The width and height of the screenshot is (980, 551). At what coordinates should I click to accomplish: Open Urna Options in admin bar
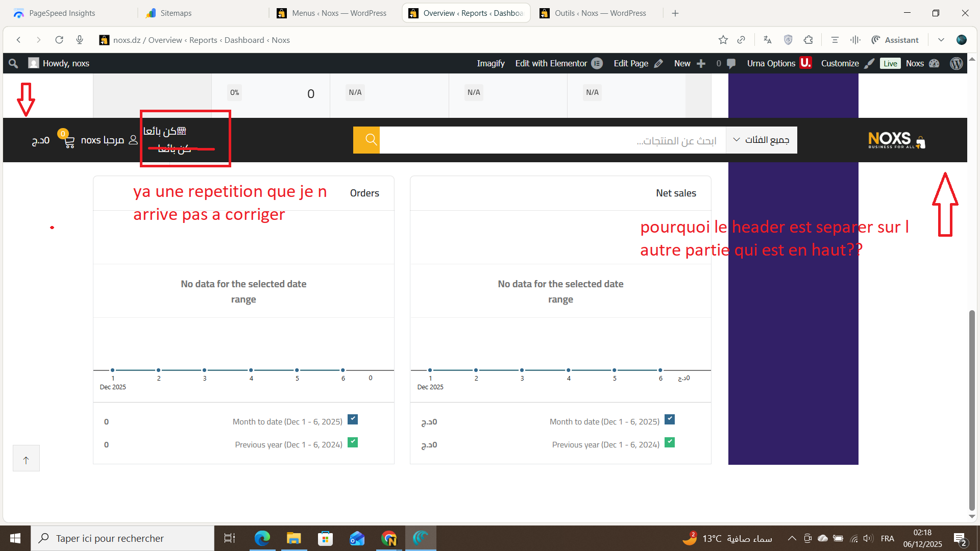click(x=772, y=63)
